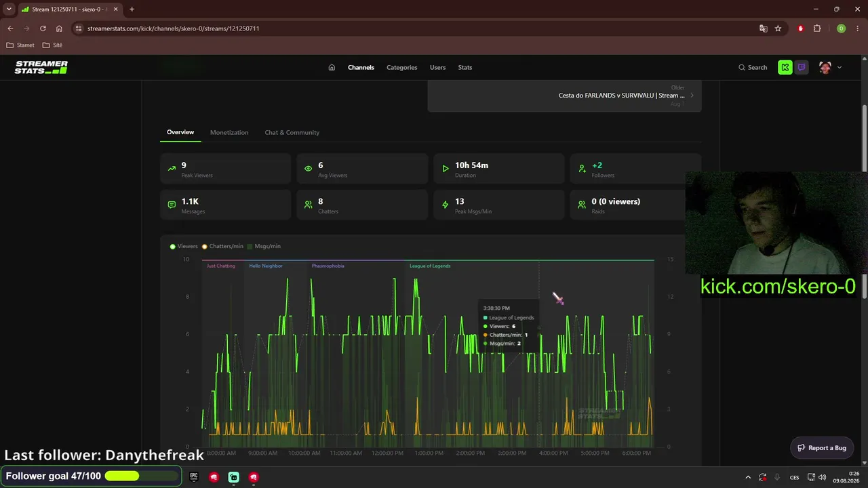
Task: Click the Followers add-user icon
Action: (x=582, y=169)
